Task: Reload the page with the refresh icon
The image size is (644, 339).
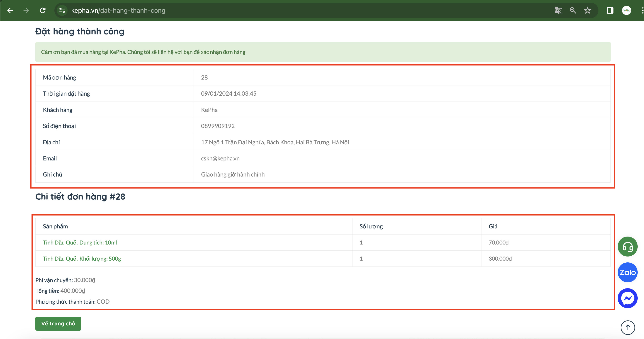Action: [43, 10]
